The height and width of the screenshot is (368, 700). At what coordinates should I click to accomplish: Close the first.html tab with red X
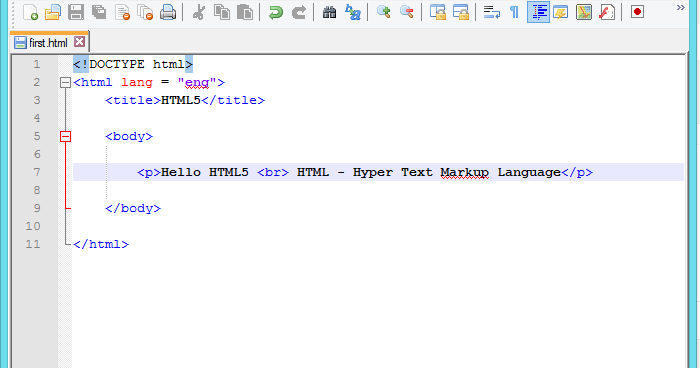pos(79,42)
